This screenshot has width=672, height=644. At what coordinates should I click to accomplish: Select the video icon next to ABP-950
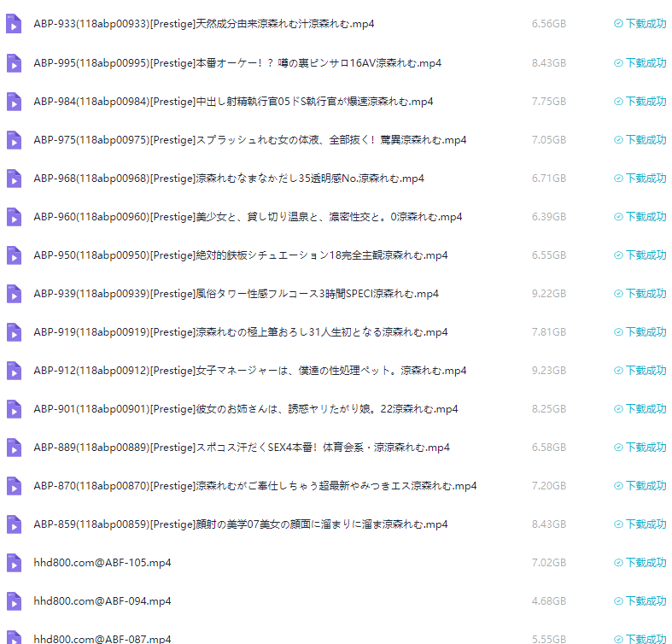pyautogui.click(x=14, y=255)
